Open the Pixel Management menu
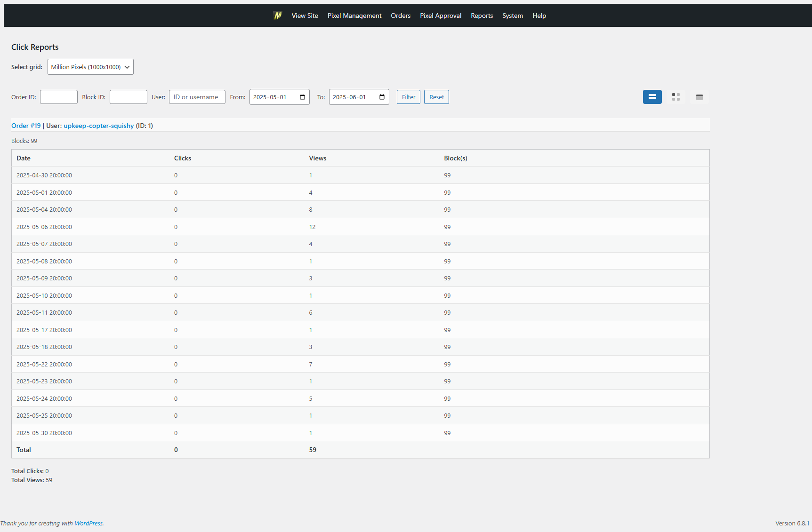 pyautogui.click(x=354, y=16)
